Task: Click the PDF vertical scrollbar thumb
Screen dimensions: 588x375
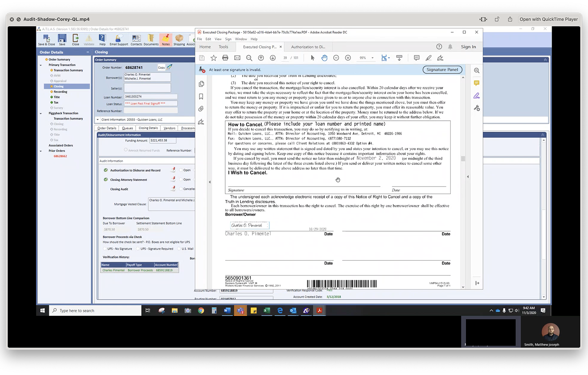Action: (463, 159)
